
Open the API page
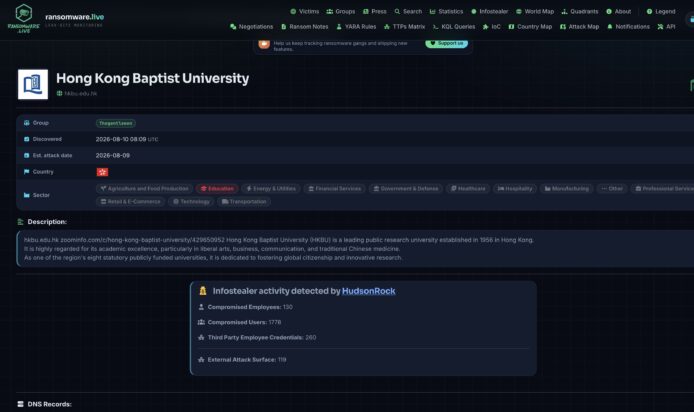click(666, 27)
